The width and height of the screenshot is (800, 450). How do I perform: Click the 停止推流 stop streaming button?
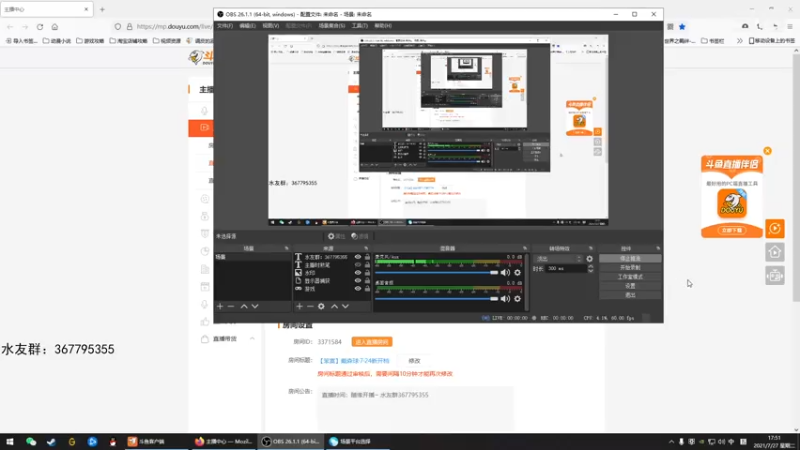coord(630,259)
